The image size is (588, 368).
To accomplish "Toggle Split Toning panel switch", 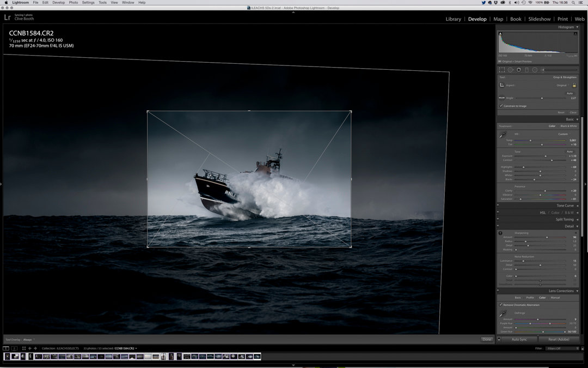I will (x=498, y=219).
